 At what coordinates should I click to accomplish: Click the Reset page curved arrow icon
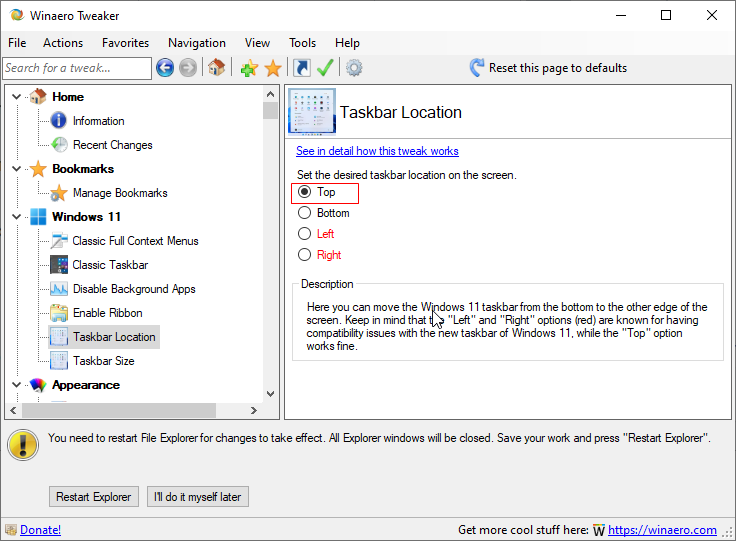coord(476,68)
